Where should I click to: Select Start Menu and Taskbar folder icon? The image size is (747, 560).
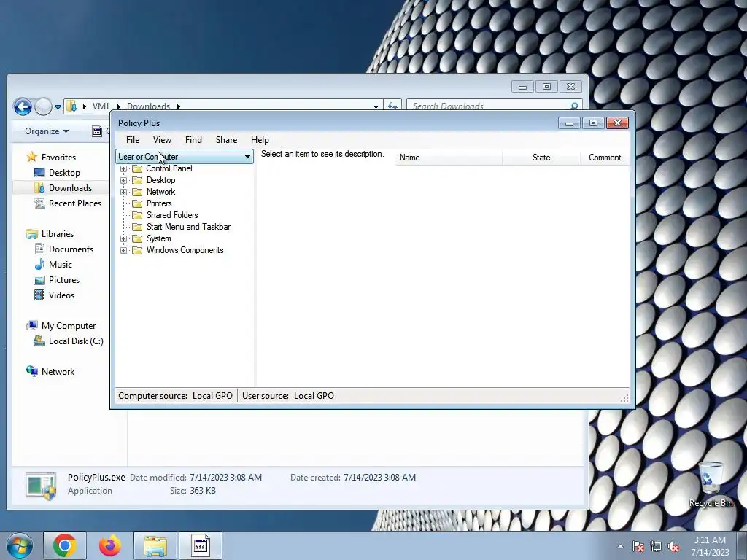pyautogui.click(x=137, y=227)
